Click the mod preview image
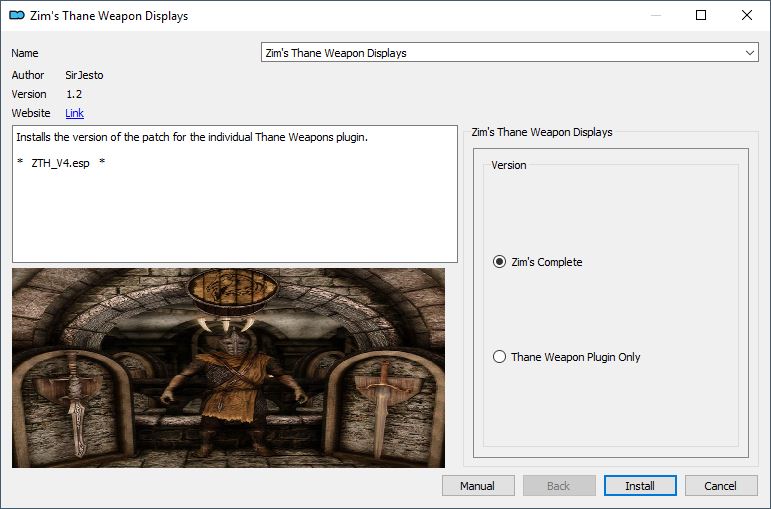This screenshot has height=509, width=771. tap(229, 368)
